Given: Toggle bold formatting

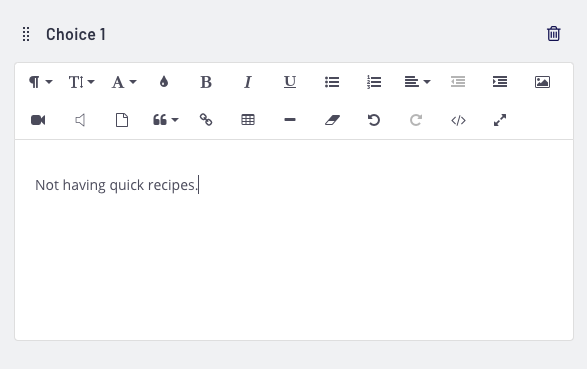Looking at the screenshot, I should pyautogui.click(x=206, y=82).
